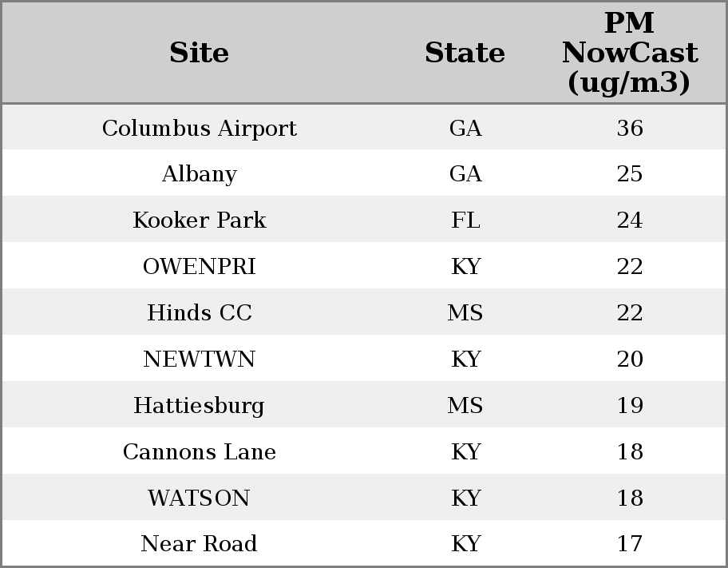Click the Near Road site name
Viewport: 728px width, 568px height.
point(199,544)
